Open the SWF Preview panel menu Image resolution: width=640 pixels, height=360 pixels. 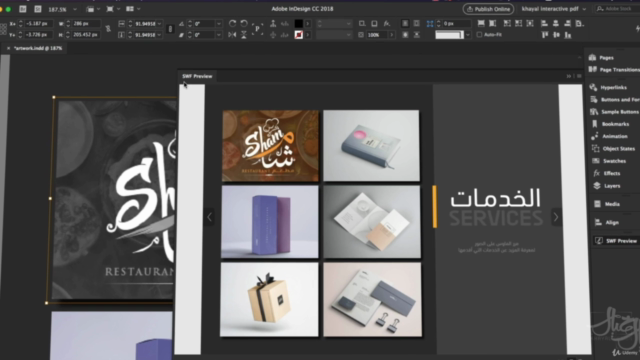click(579, 76)
